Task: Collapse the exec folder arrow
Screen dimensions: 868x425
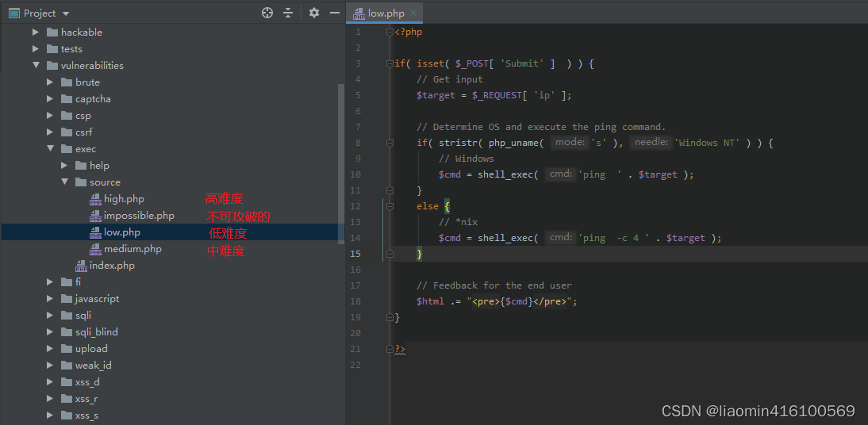Action: pos(50,149)
